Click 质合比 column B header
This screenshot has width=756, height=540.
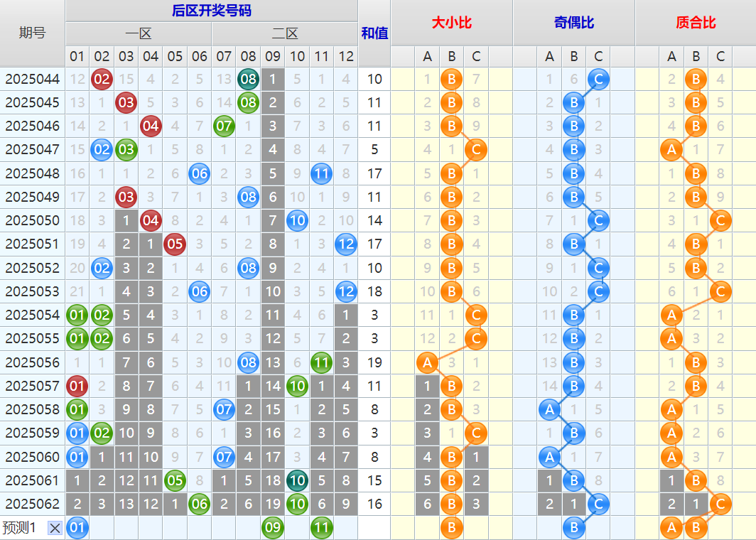coord(696,56)
